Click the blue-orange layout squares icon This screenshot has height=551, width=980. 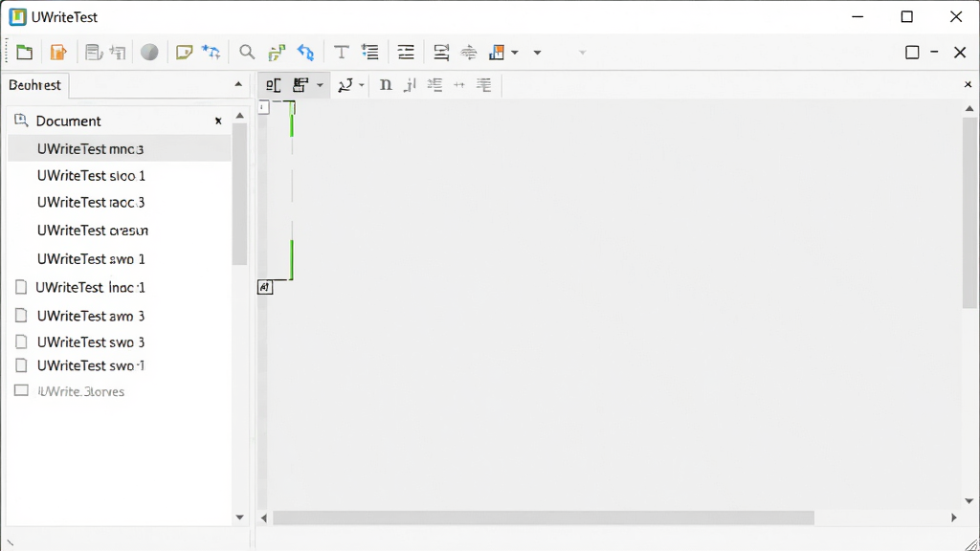point(497,53)
